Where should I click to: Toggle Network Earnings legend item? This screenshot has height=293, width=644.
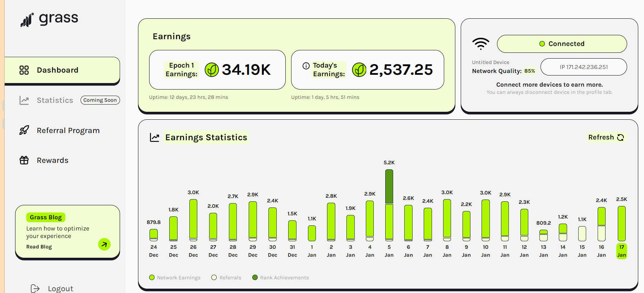coord(175,278)
